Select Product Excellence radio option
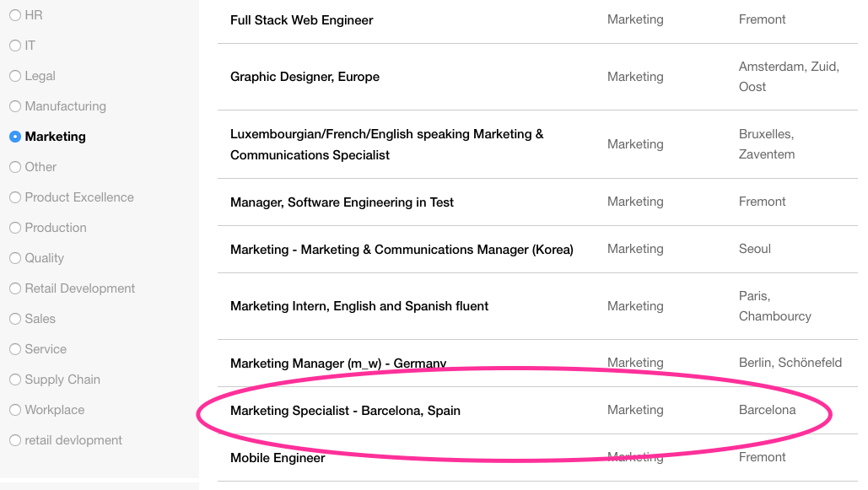Image resolution: width=868 pixels, height=490 pixels. [x=15, y=197]
